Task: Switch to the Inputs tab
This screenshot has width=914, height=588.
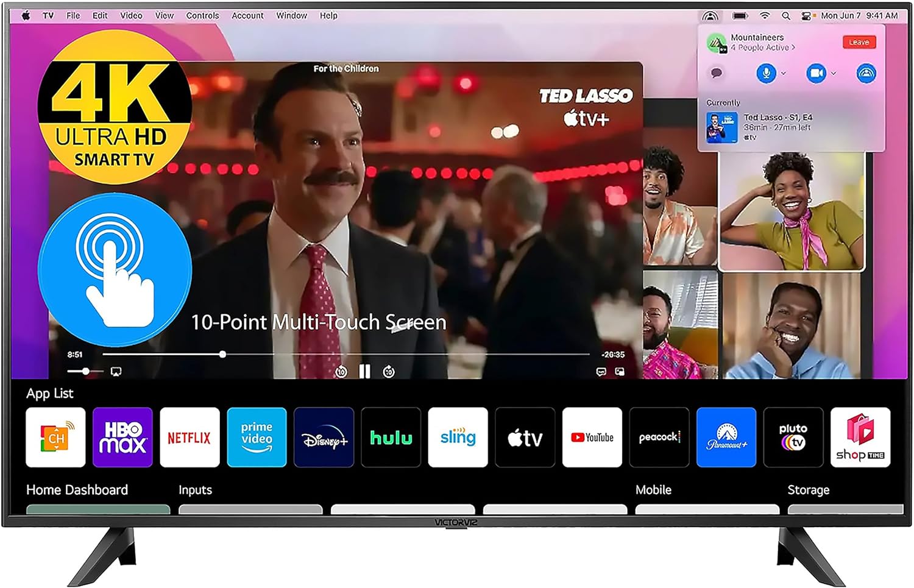Action: pyautogui.click(x=194, y=490)
